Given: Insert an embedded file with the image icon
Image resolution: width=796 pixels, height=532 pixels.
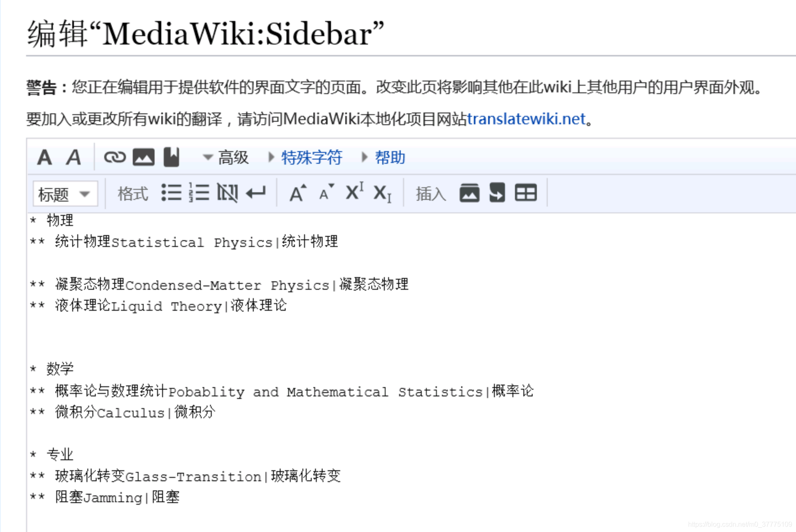Looking at the screenshot, I should pyautogui.click(x=142, y=157).
